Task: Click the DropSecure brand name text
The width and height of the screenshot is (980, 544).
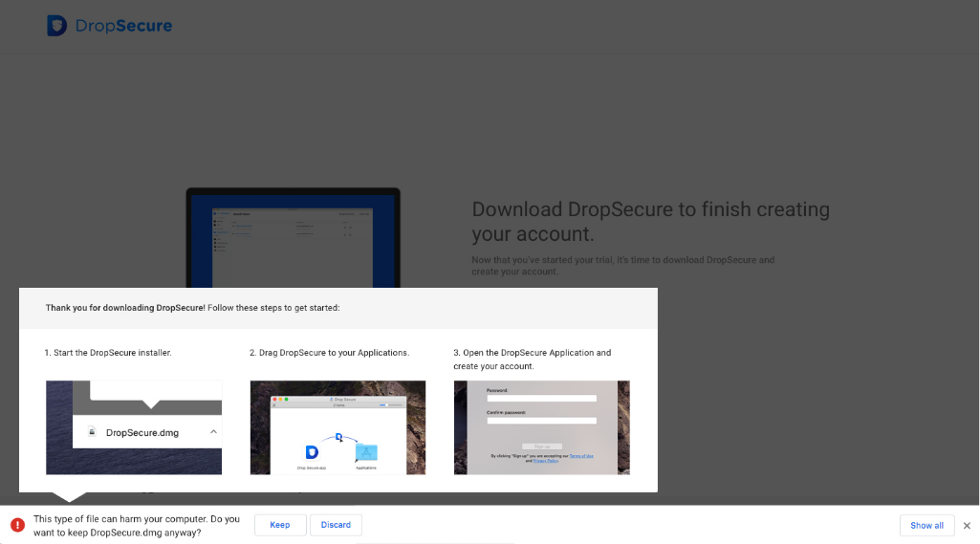Action: point(123,26)
